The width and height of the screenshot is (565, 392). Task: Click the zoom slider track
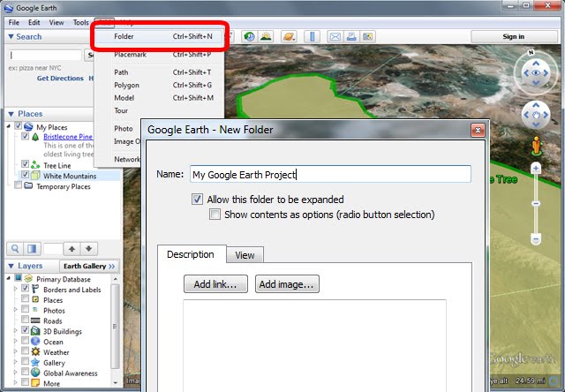[536, 204]
